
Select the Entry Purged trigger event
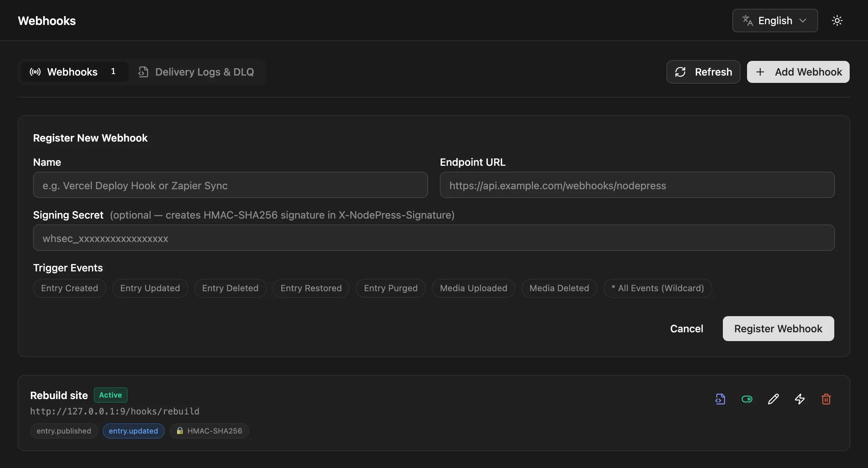tap(391, 288)
